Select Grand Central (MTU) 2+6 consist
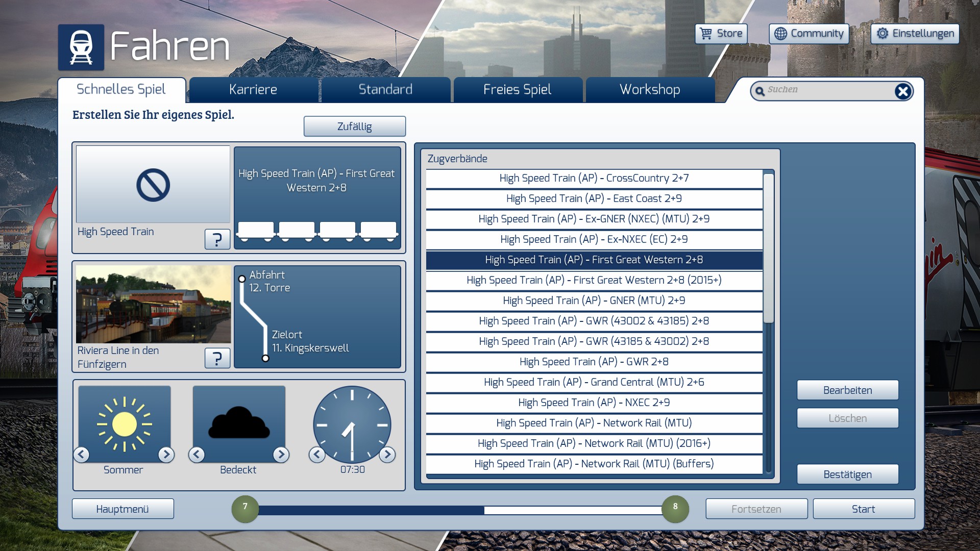Image resolution: width=980 pixels, height=551 pixels. [594, 382]
